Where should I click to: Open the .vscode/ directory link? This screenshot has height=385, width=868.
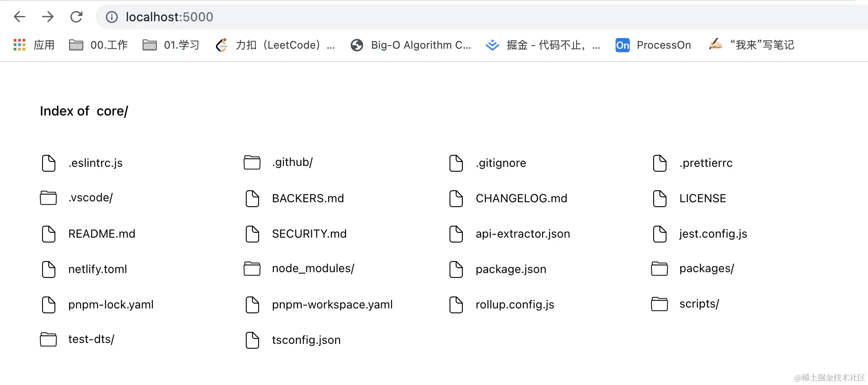(90, 198)
